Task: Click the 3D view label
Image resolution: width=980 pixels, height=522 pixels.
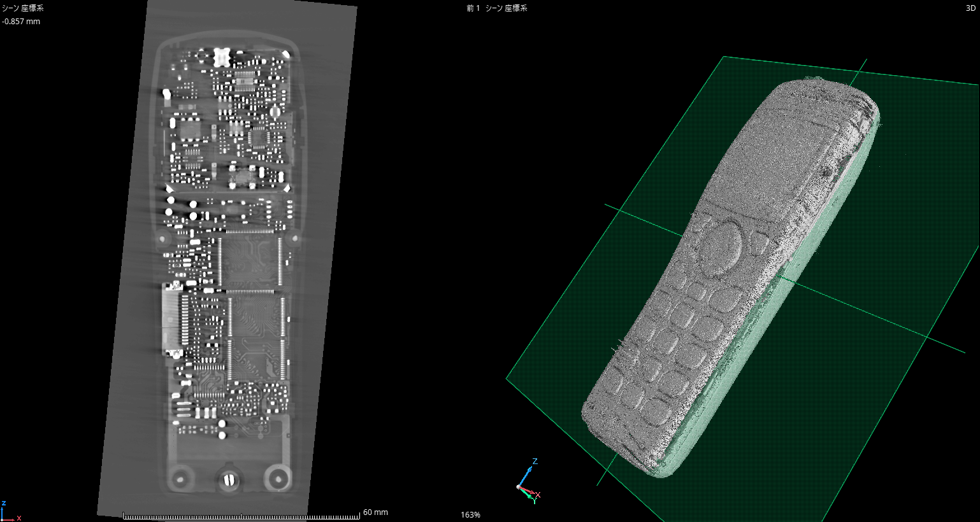Action: [970, 8]
